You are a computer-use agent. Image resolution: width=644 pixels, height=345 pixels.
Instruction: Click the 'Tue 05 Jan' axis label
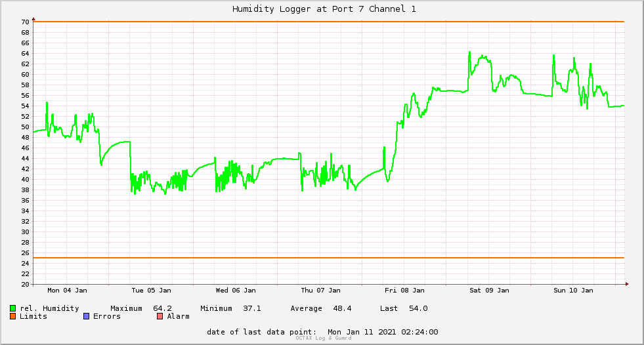(x=151, y=291)
